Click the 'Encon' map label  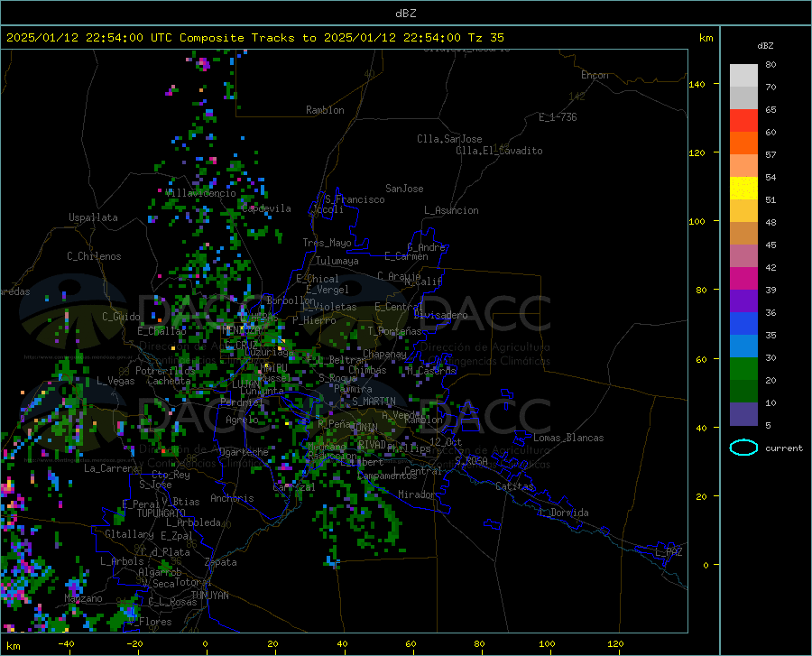click(x=595, y=75)
